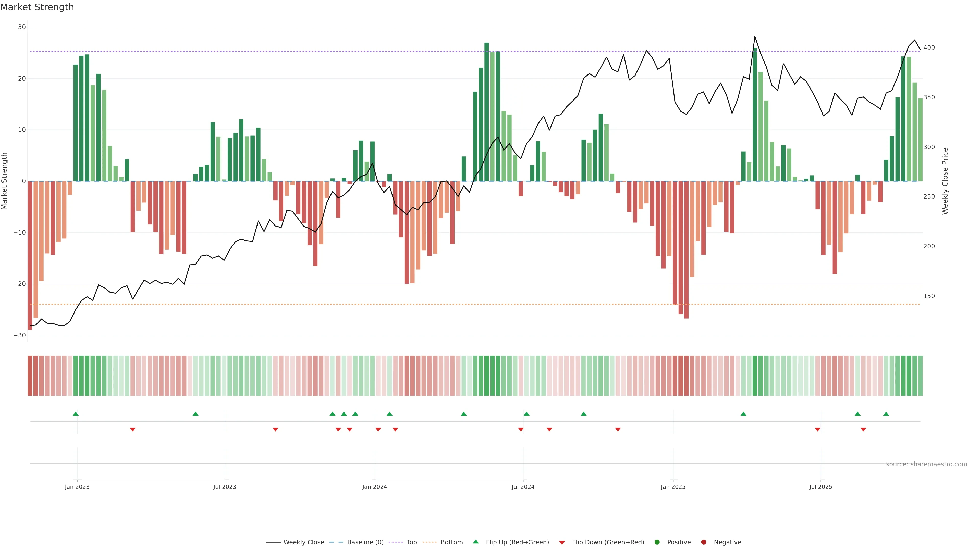Click the Flip Down triangle icon in legend

(x=562, y=542)
